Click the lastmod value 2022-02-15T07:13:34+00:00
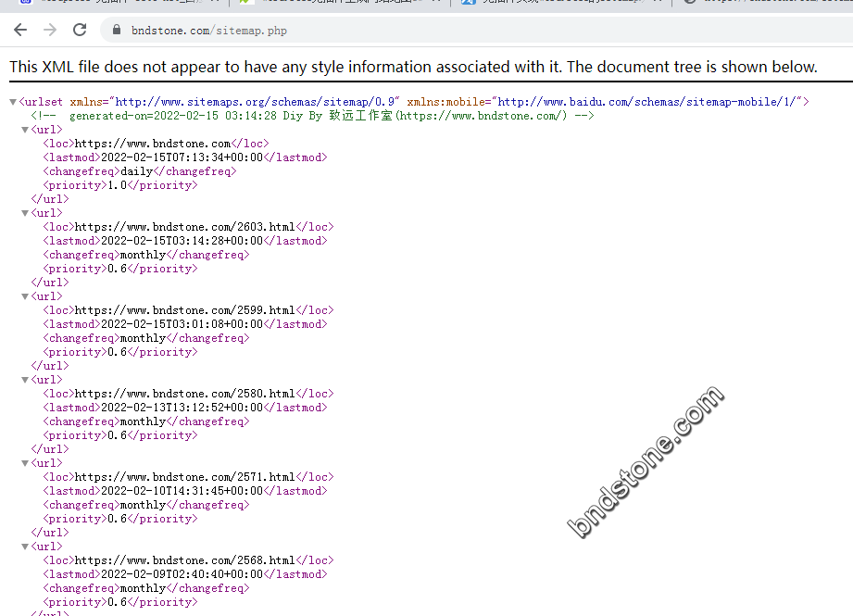Viewport: 853px width, 616px height. click(182, 157)
